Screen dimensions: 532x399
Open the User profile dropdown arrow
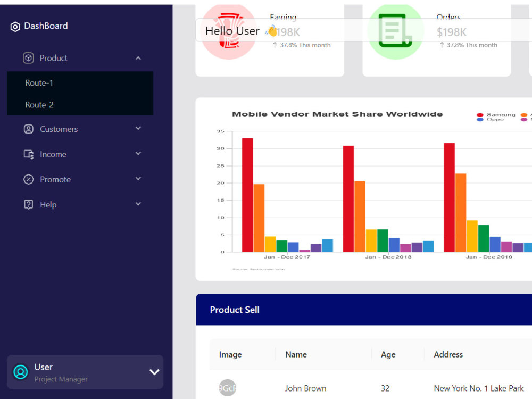tap(154, 372)
